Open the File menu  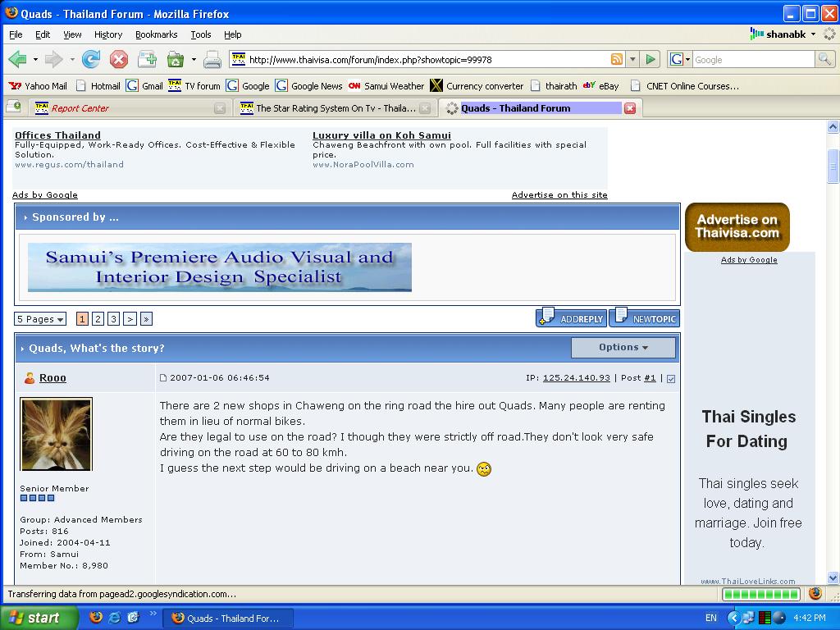point(16,34)
